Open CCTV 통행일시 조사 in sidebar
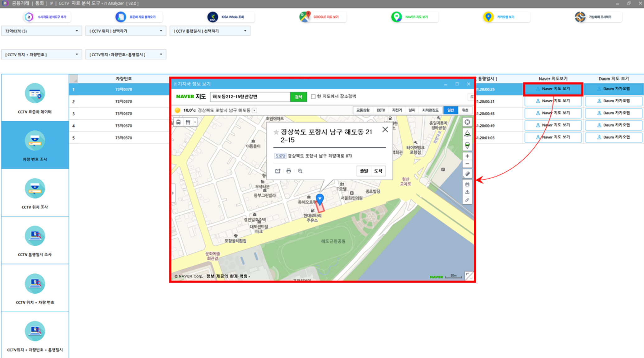This screenshot has width=644, height=358. [35, 240]
